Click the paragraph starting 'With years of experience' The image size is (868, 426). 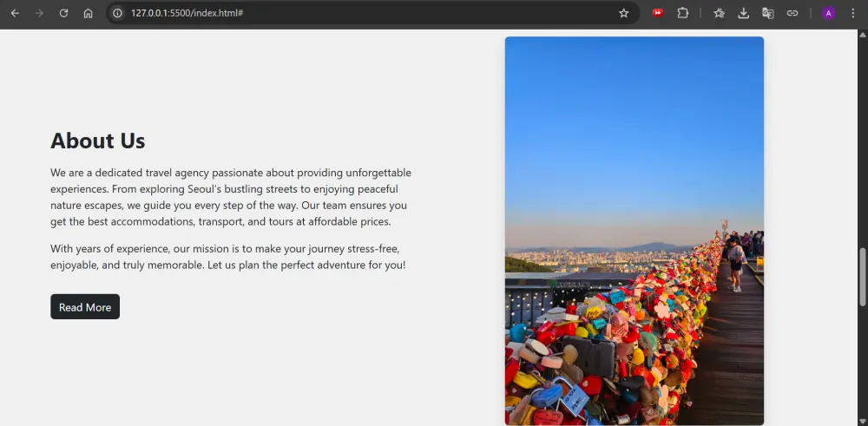pyautogui.click(x=228, y=256)
